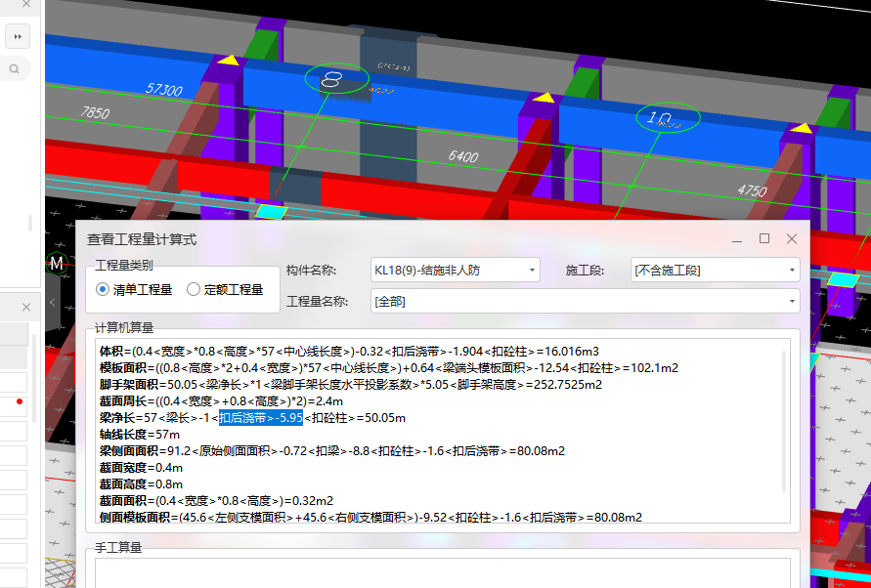Close the lower left panel with X
This screenshot has height=588, width=871.
[x=26, y=307]
